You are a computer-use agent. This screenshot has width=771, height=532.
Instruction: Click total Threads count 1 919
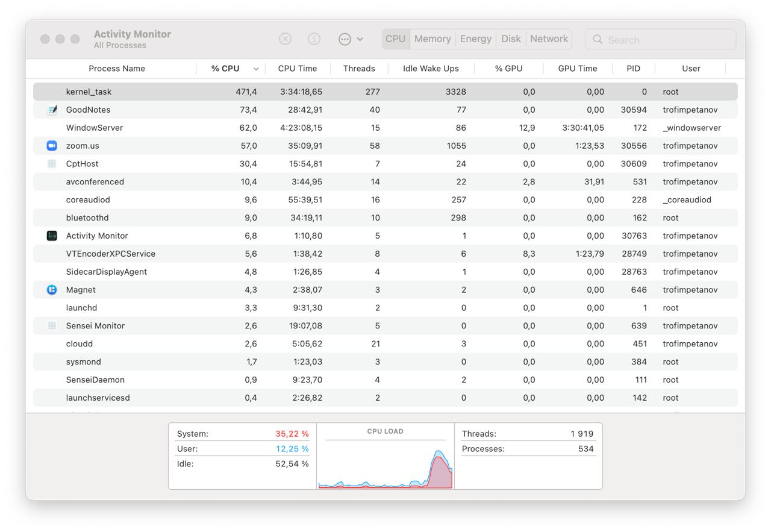(582, 434)
